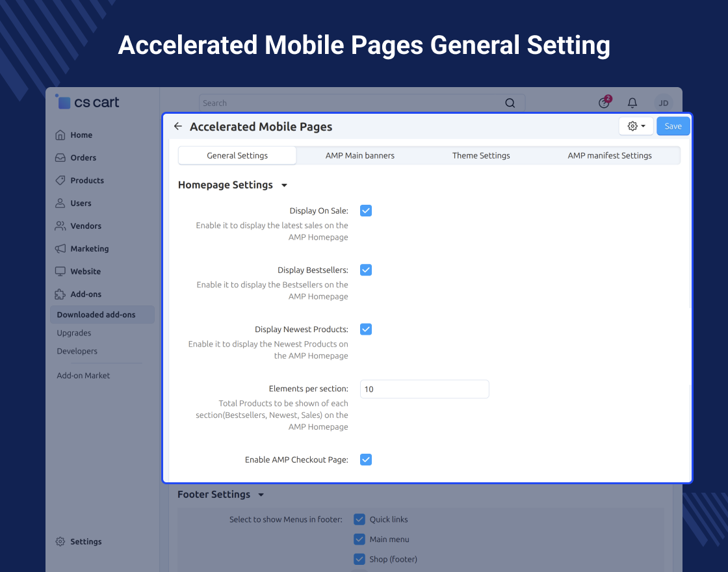Screen dimensions: 728x572
Task: Open the help icon with badge
Action: click(604, 102)
